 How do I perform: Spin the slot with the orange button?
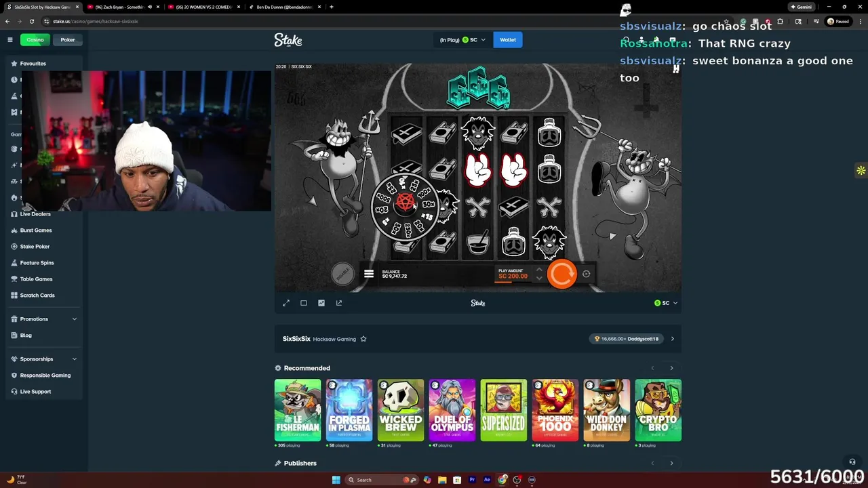coord(561,274)
